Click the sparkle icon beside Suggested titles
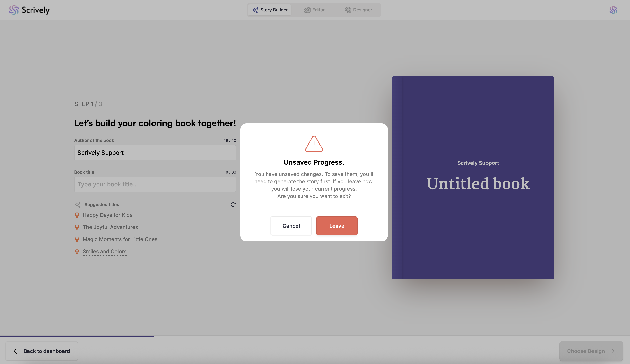The width and height of the screenshot is (630, 364). [78, 205]
